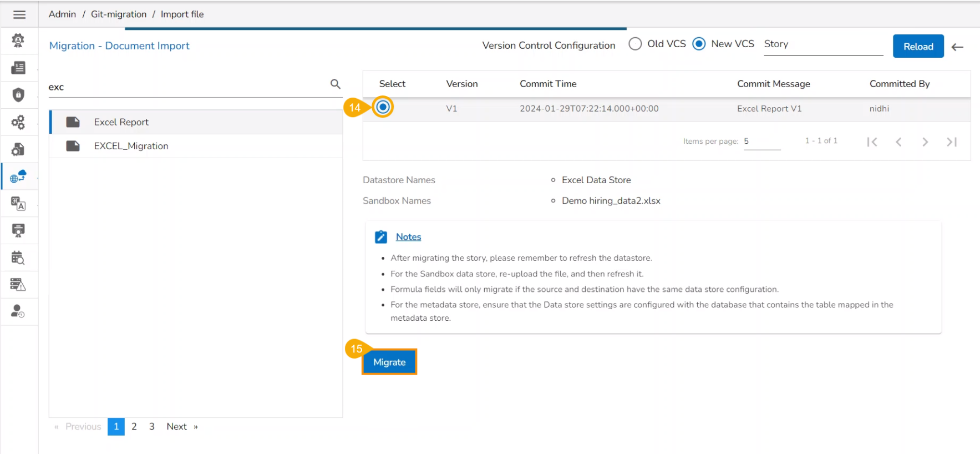Click Git-migration in the breadcrumb
The width and height of the screenshot is (980, 454).
click(x=119, y=14)
